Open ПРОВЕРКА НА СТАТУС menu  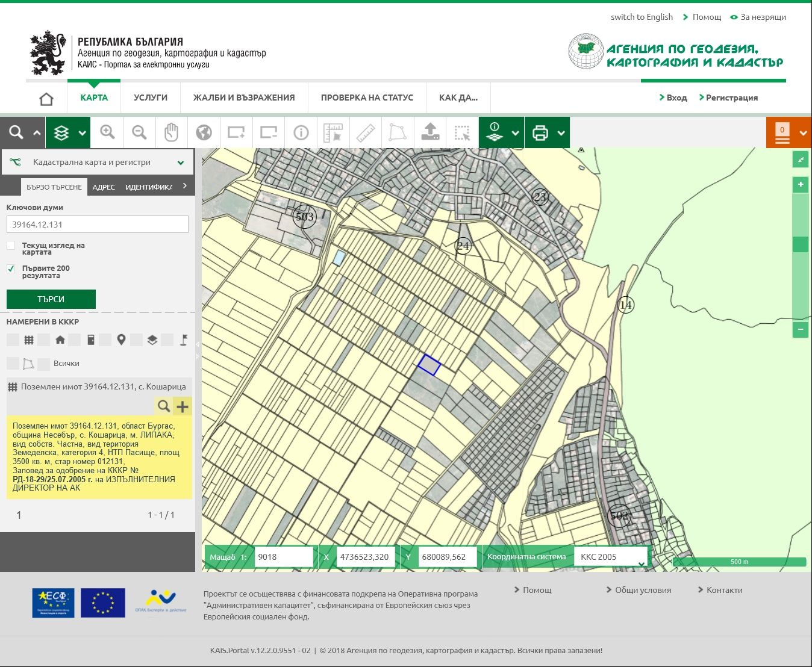click(367, 98)
